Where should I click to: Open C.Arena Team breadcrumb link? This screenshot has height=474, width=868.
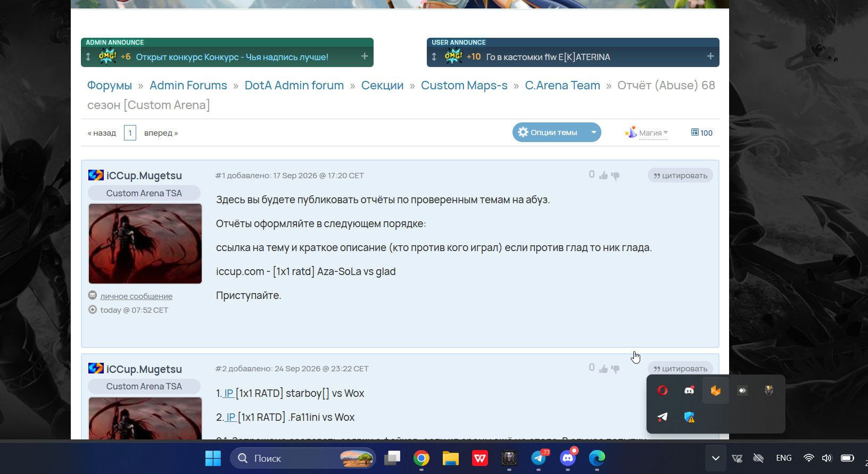pyautogui.click(x=563, y=85)
